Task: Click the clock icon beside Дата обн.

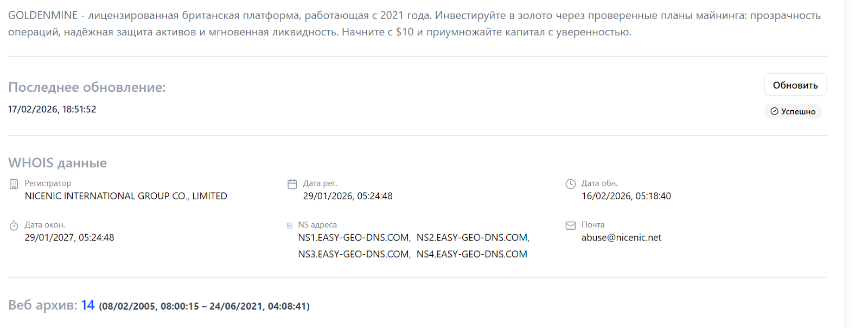Action: tap(570, 184)
